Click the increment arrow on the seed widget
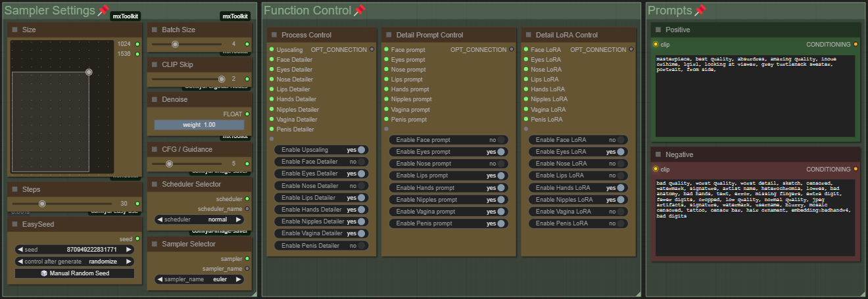 tap(129, 250)
